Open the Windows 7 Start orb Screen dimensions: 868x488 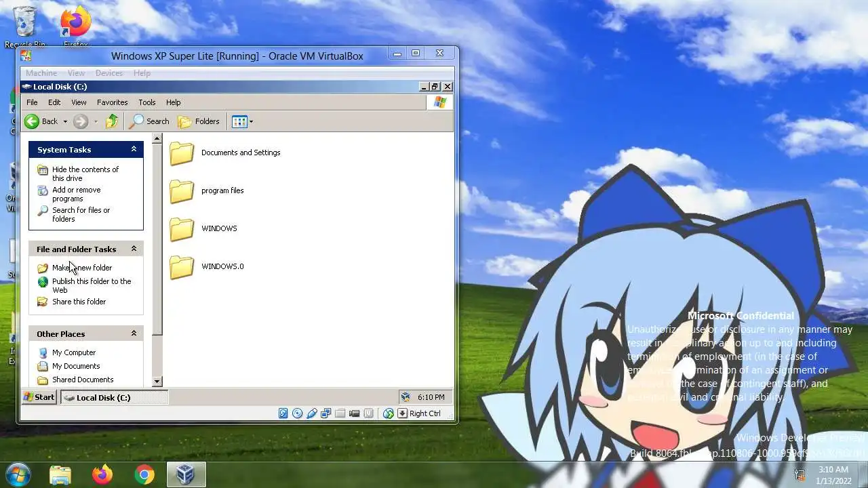(17, 474)
